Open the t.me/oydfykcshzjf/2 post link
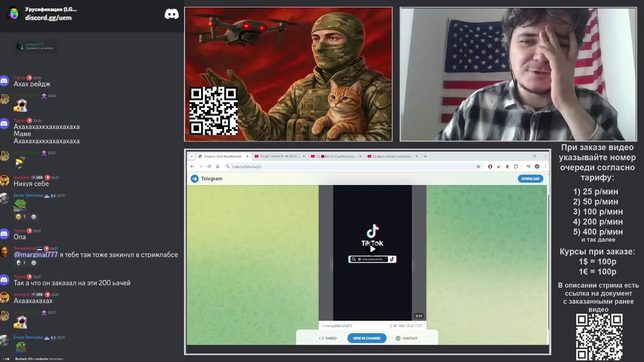Image resolution: width=644 pixels, height=362 pixels. pyautogui.click(x=337, y=326)
